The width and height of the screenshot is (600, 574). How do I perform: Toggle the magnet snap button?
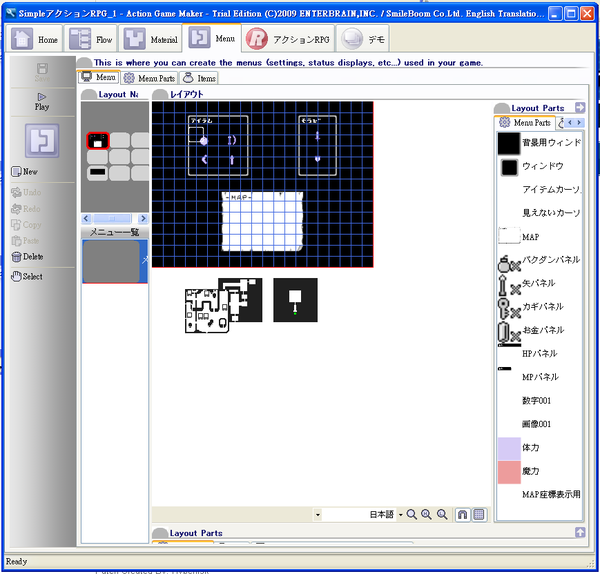(x=463, y=514)
